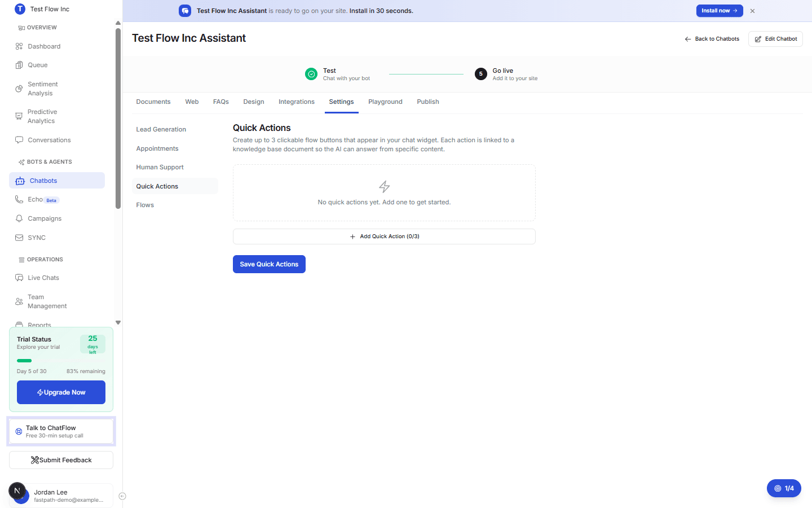
Task: Click the Beta badge next to Echo
Action: 51,200
